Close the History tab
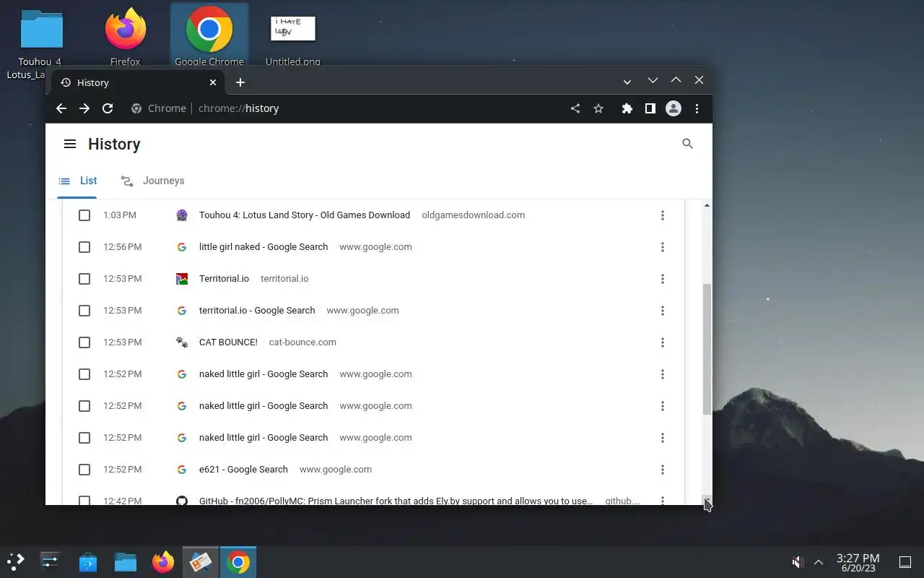The image size is (924, 578). click(x=213, y=82)
